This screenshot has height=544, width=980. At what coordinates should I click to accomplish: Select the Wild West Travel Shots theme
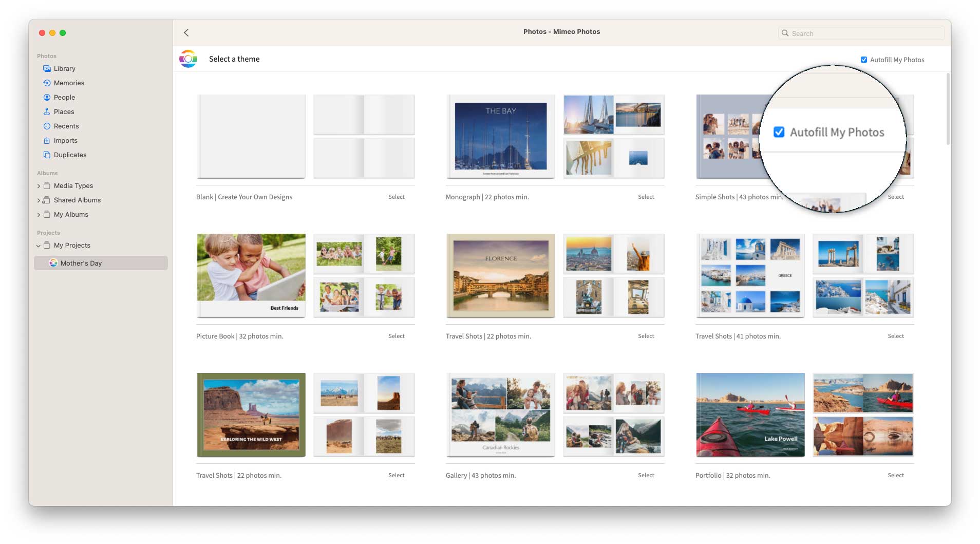tap(397, 475)
